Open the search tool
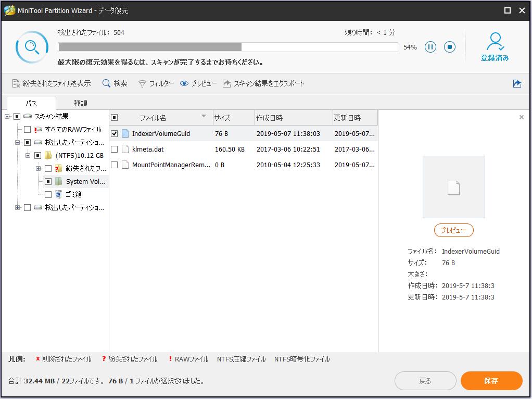Viewport: 532px width, 399px height. coord(115,83)
